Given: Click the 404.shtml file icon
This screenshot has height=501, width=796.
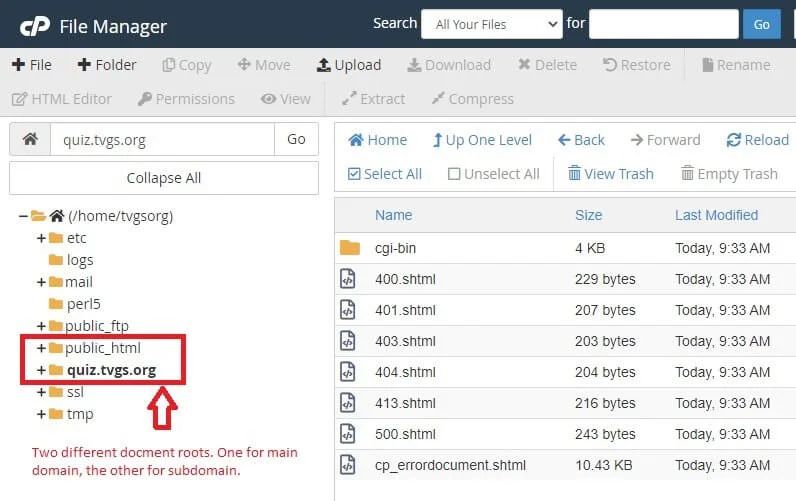Looking at the screenshot, I should [348, 372].
